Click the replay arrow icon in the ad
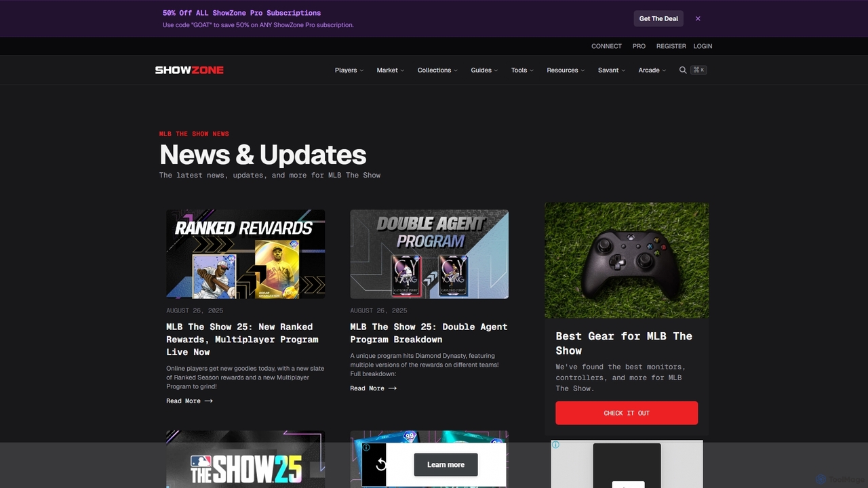 (380, 464)
